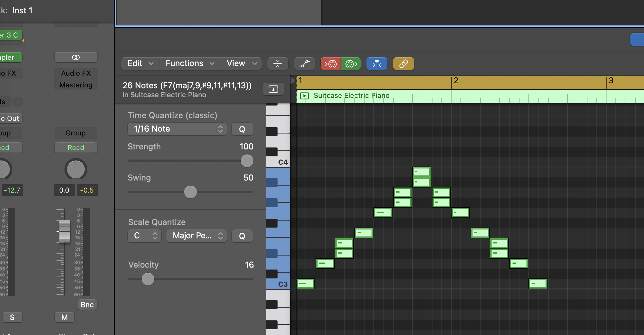Open the 1/16 Note quantize dropdown
The width and height of the screenshot is (644, 335).
pos(177,129)
